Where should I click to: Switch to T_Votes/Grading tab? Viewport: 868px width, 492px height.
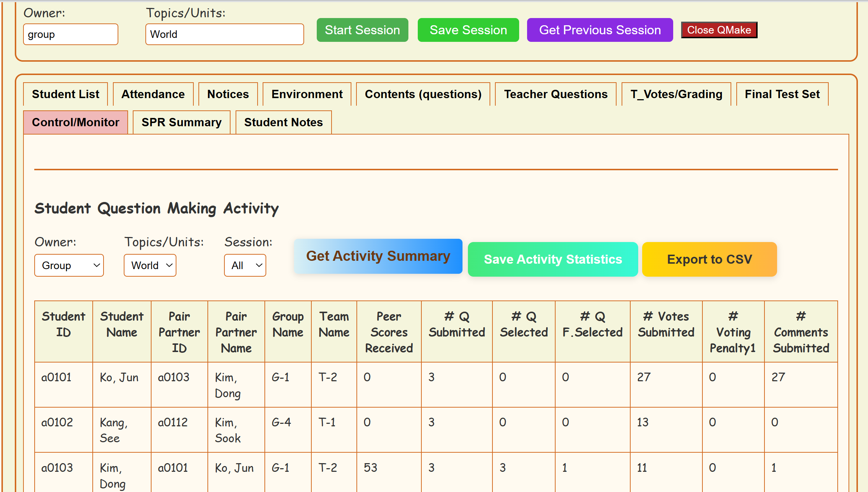click(676, 94)
